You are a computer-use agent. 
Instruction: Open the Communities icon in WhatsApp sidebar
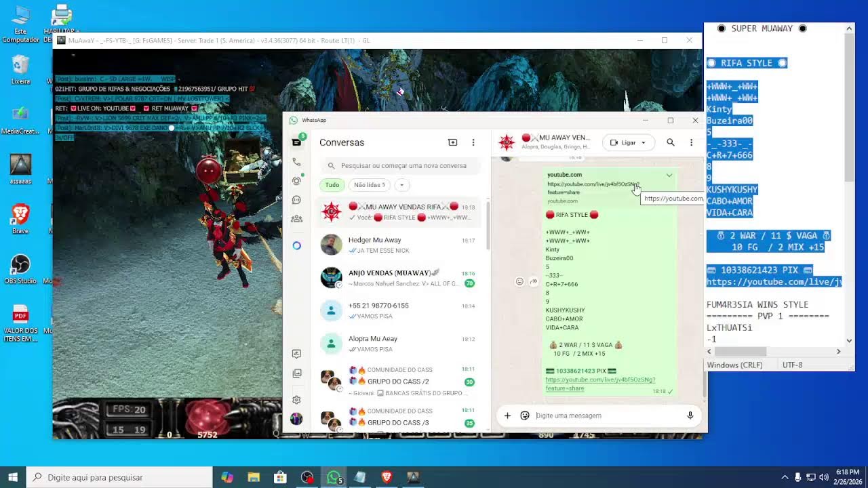[x=296, y=219]
